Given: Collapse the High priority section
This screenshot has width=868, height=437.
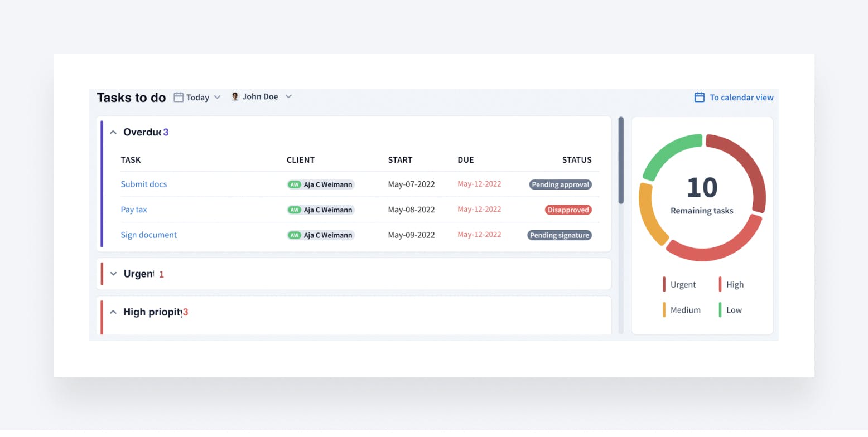Looking at the screenshot, I should tap(113, 312).
